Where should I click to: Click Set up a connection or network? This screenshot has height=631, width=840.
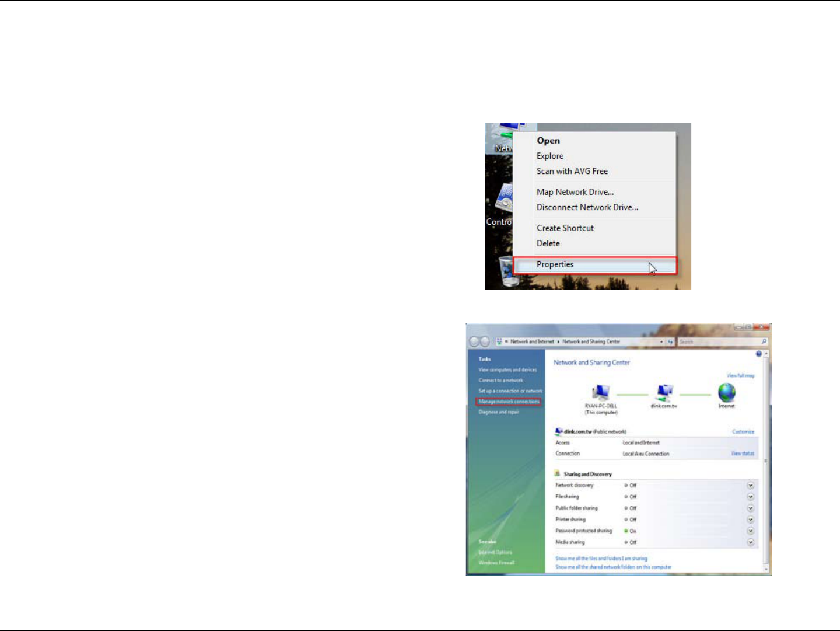click(510, 391)
